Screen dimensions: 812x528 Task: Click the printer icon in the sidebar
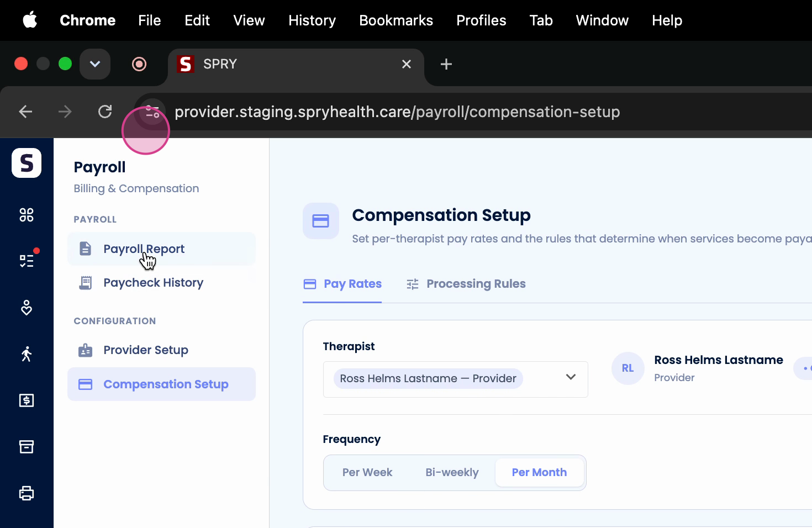(27, 493)
